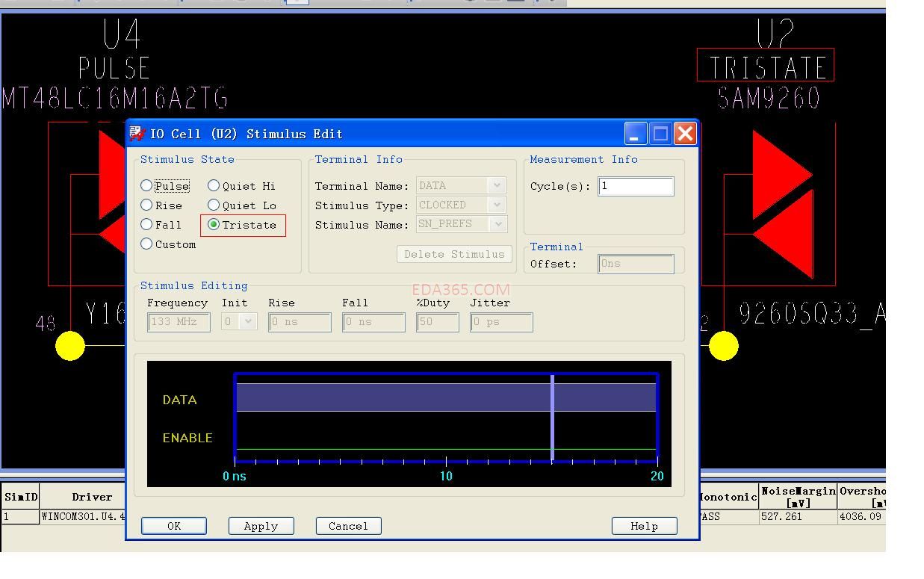
Task: Select the yellow pin 48 circle near U4
Action: 70,346
